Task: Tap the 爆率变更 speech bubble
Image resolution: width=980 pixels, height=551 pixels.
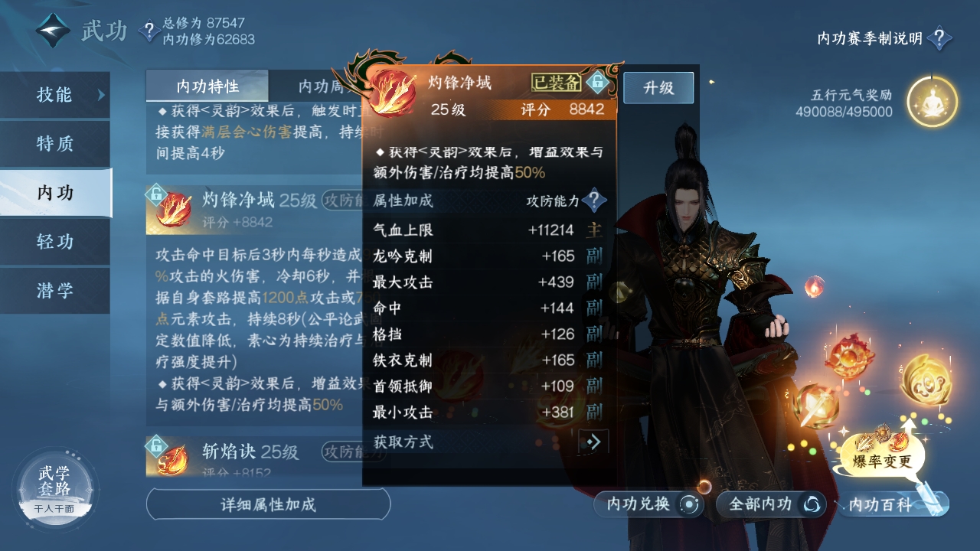Action: click(x=882, y=460)
